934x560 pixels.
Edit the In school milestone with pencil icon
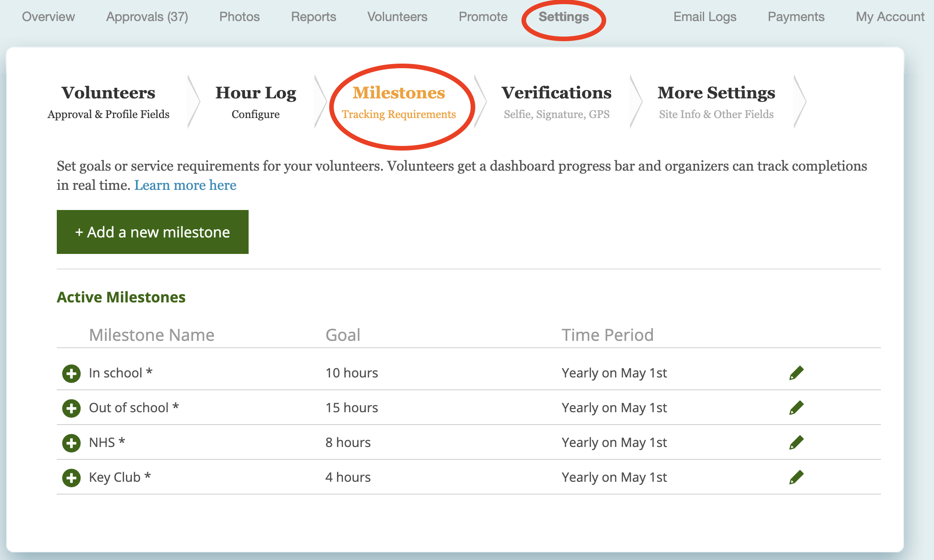[x=796, y=373]
